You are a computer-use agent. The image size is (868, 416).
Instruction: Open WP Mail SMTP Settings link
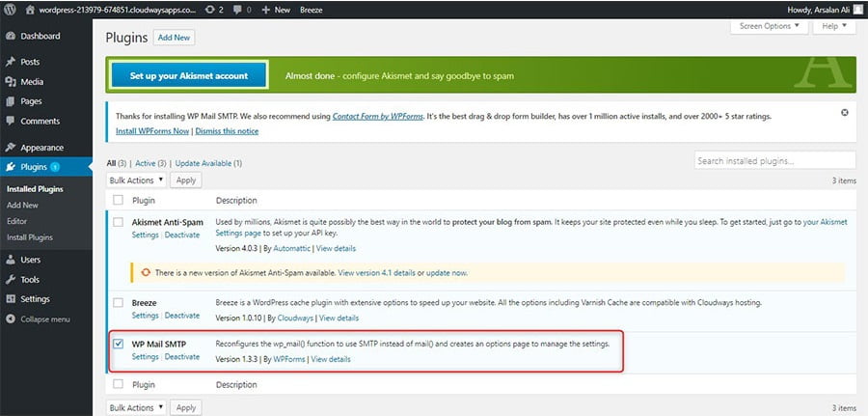[x=145, y=357]
